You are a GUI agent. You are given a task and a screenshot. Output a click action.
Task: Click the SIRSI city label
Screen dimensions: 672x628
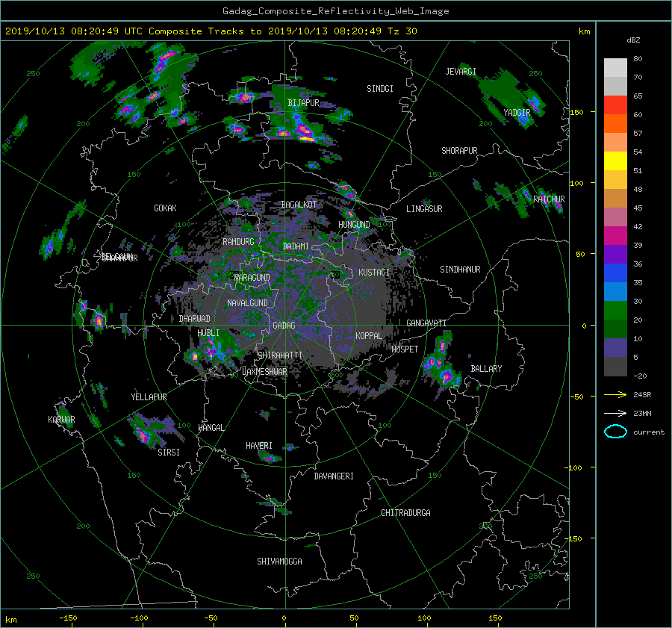(x=169, y=453)
